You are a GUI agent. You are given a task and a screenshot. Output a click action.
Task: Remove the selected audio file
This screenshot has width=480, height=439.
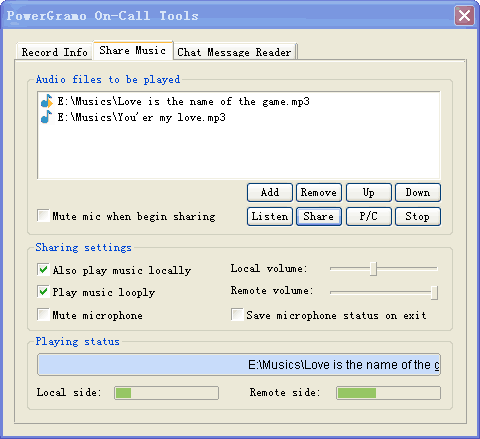[x=319, y=192]
